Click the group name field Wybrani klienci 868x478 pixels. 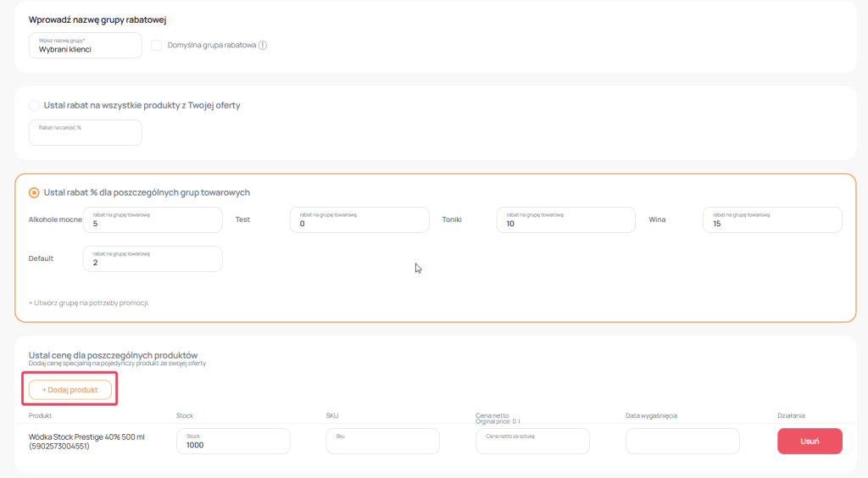(85, 46)
